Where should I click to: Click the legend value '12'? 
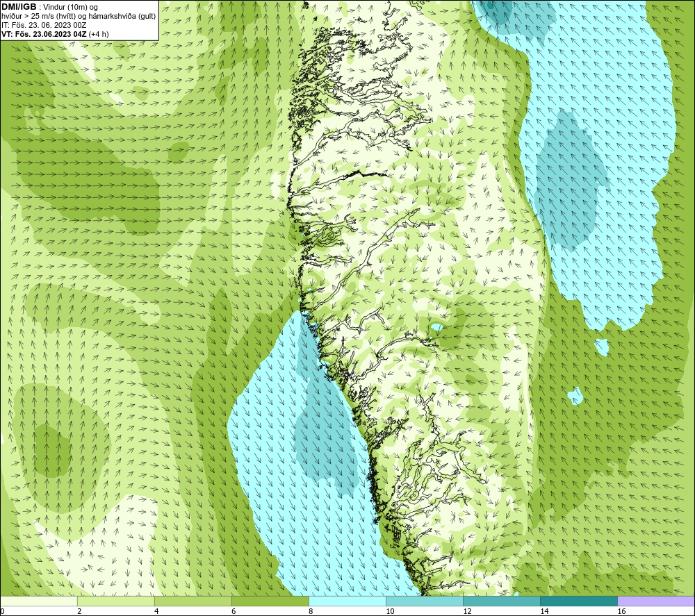[467, 611]
